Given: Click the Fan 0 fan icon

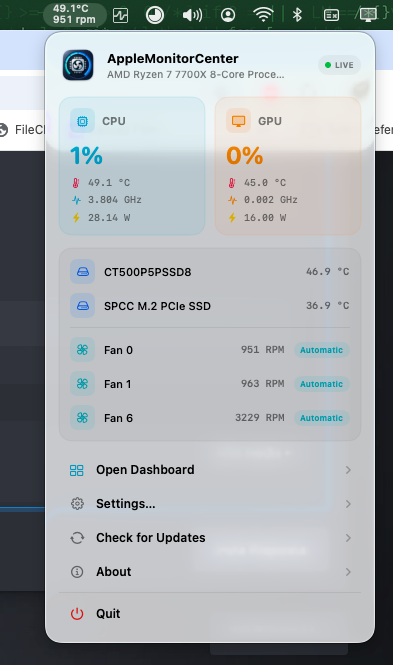Looking at the screenshot, I should coord(83,350).
